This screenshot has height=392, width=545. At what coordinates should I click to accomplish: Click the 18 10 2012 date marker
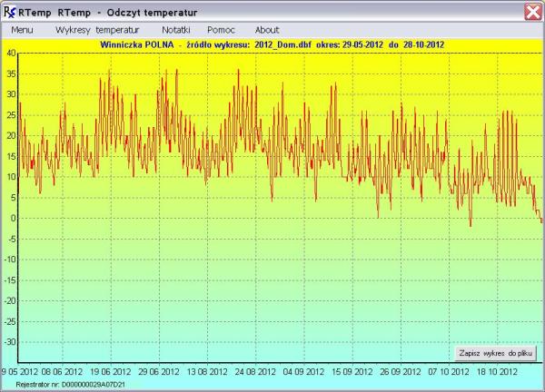497,370
